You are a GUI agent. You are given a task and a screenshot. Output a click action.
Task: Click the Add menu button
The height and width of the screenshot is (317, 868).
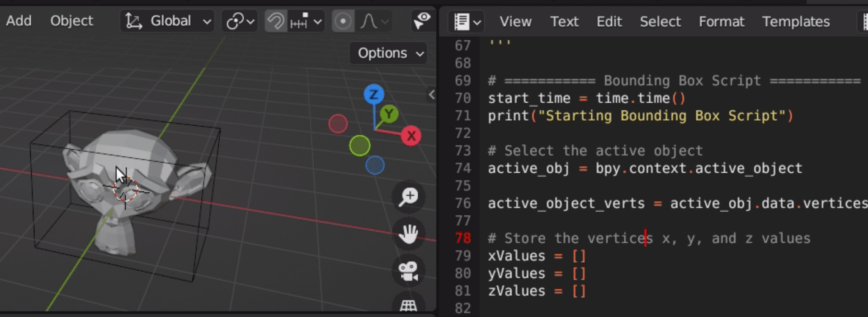19,21
